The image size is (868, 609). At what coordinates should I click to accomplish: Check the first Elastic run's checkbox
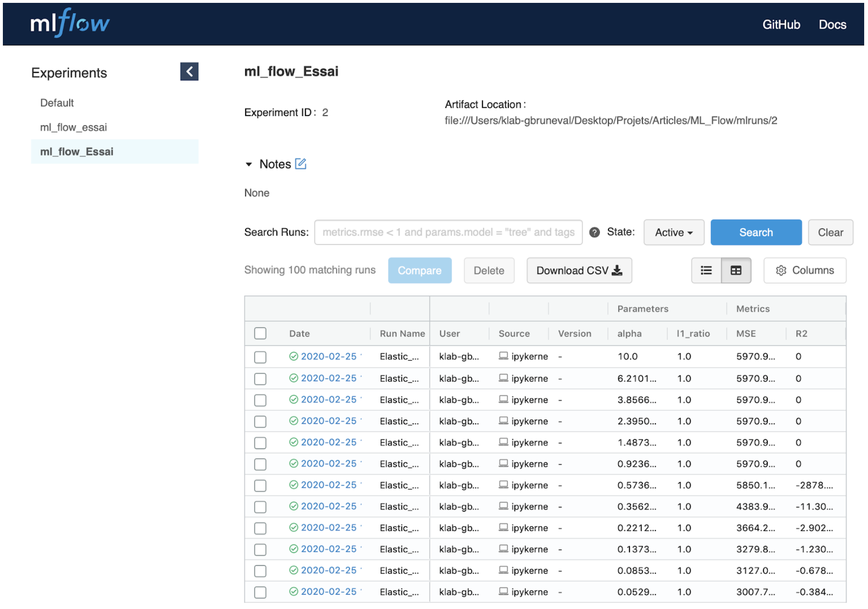260,357
